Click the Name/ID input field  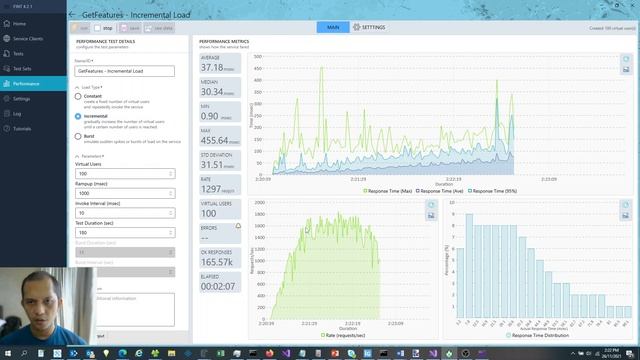coord(124,71)
